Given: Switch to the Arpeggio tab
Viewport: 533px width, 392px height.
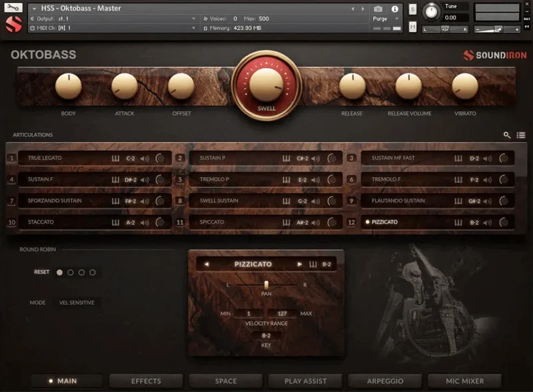Looking at the screenshot, I should tap(385, 381).
